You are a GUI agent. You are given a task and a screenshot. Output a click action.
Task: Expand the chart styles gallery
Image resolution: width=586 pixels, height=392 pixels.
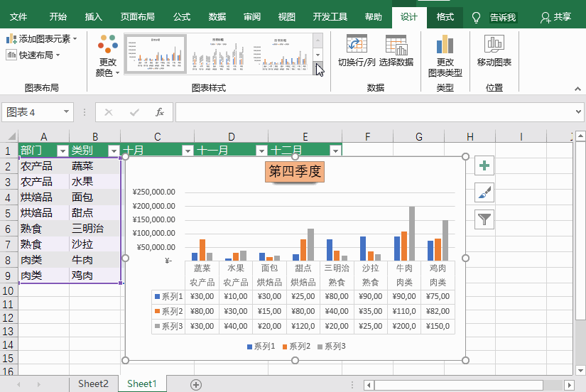[x=318, y=68]
